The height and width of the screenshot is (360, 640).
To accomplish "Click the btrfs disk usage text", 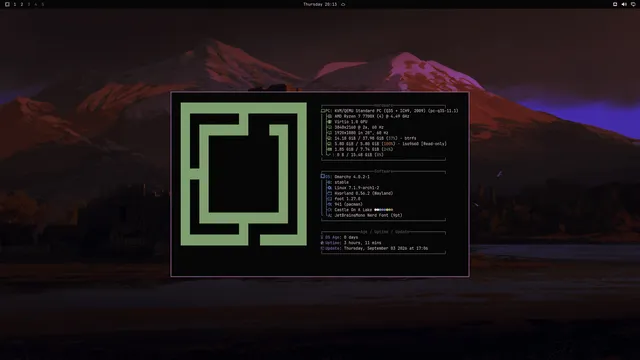I will [375, 138].
